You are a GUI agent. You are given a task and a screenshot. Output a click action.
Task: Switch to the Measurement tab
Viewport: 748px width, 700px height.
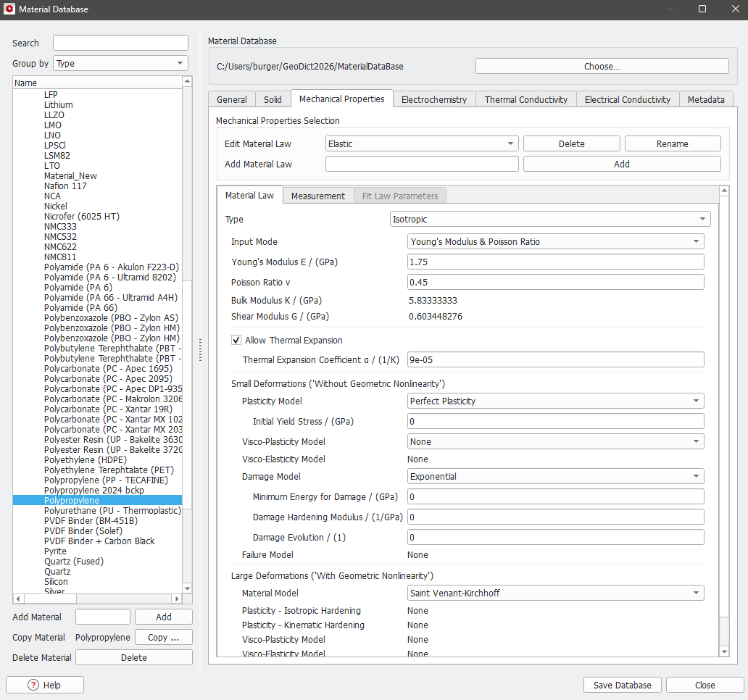pos(317,195)
